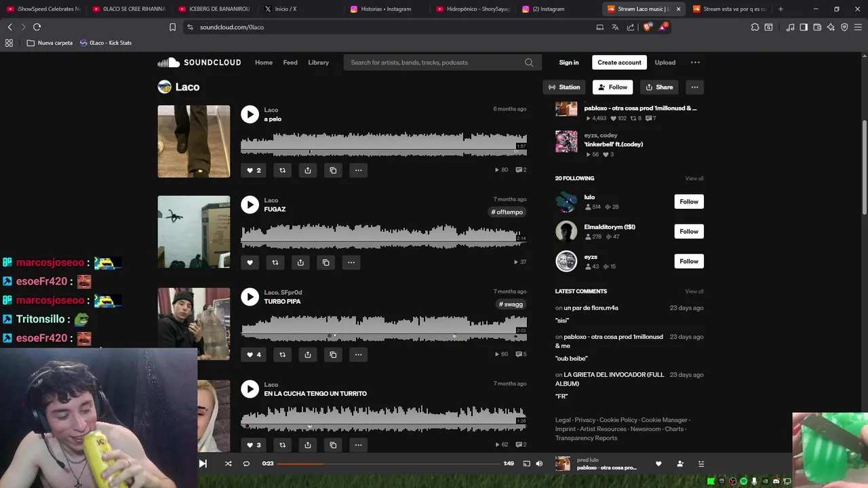The width and height of the screenshot is (868, 488).
Task: Follow the artist Laco
Action: coord(612,87)
